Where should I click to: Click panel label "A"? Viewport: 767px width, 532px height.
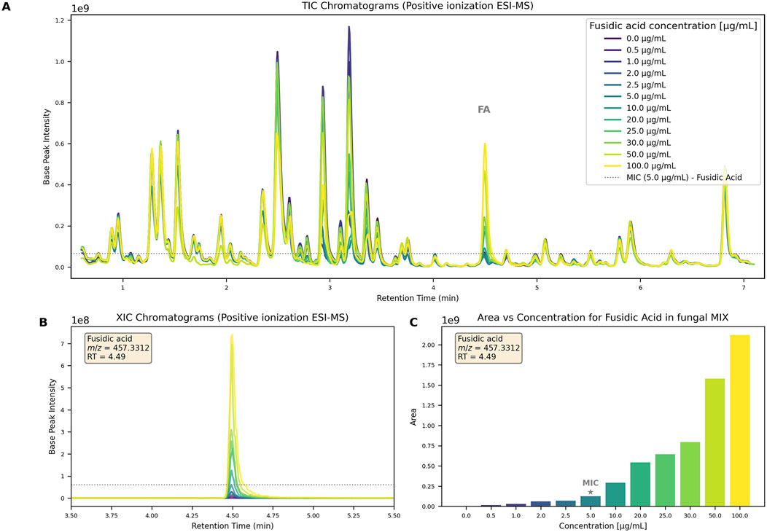5,7
